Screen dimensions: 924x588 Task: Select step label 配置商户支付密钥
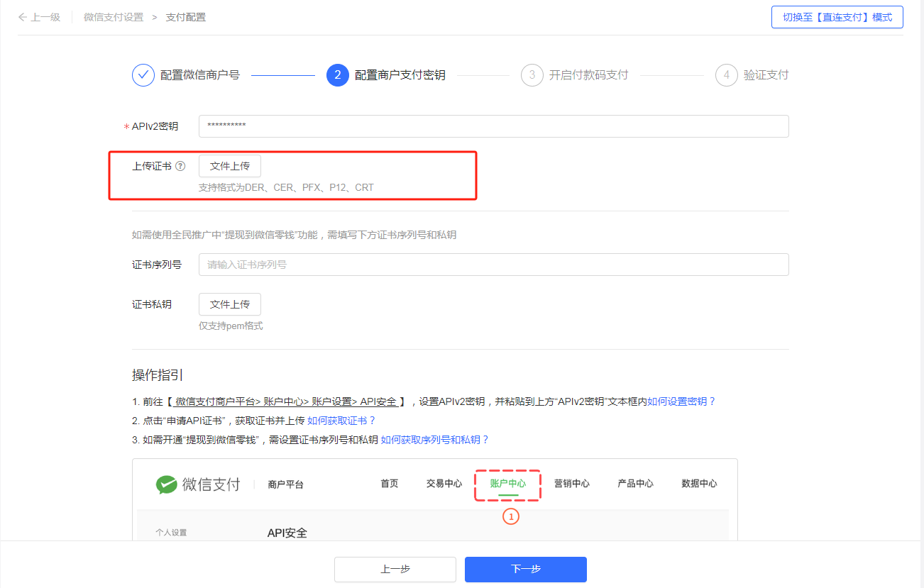[x=400, y=75]
